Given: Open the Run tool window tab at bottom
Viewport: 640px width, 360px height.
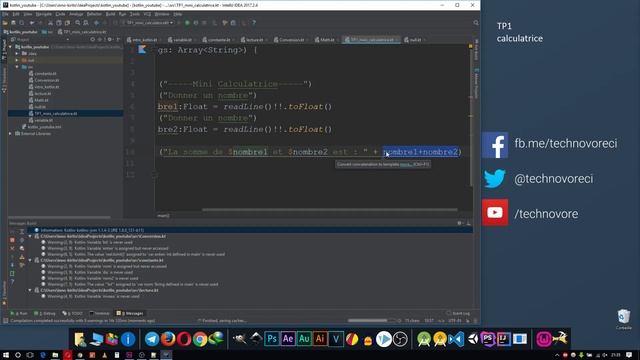Looking at the screenshot, I should [19, 313].
